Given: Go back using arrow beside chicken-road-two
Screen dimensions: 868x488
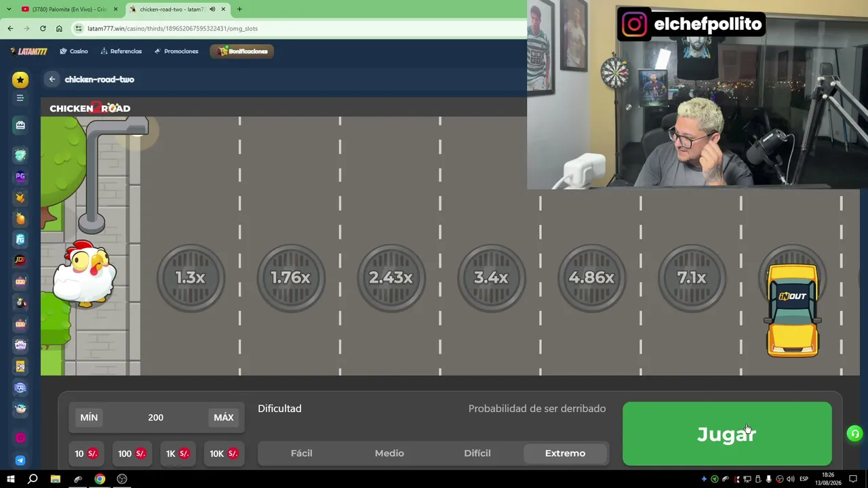Looking at the screenshot, I should [52, 79].
